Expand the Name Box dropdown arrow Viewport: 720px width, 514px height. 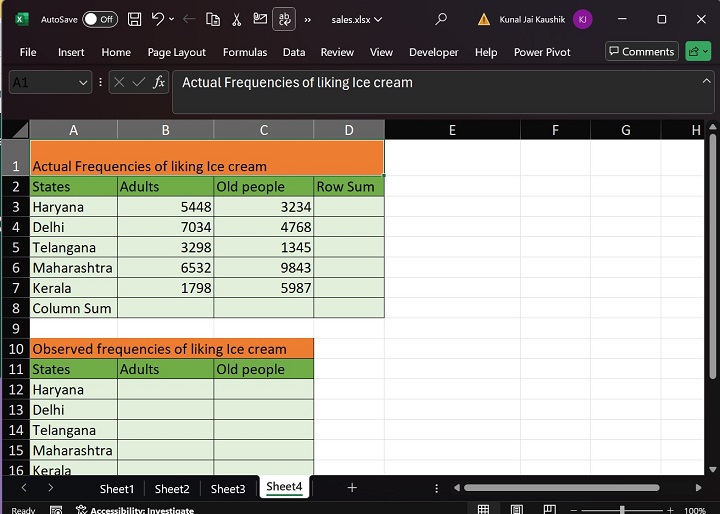(x=83, y=84)
